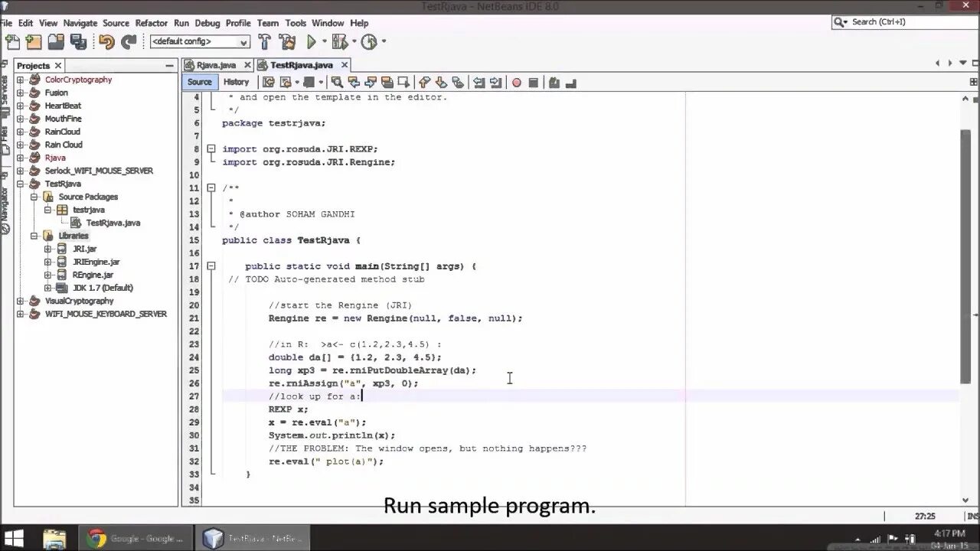Click the Find Selection magnifier icon

(337, 83)
